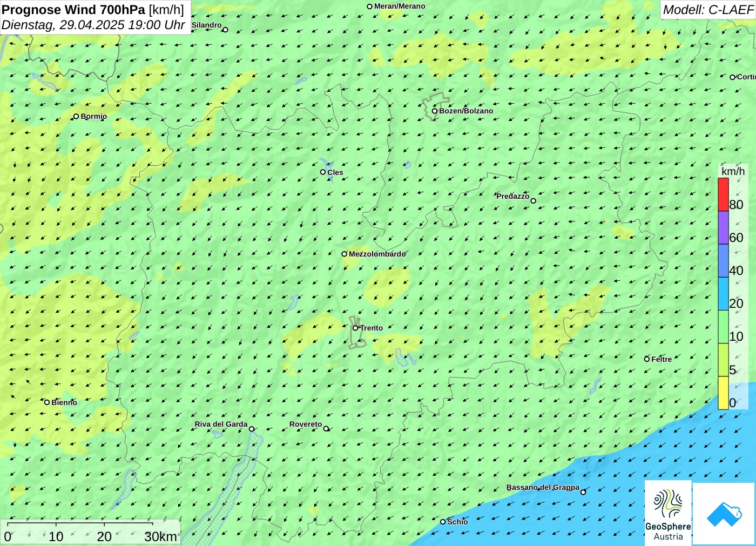This screenshot has width=756, height=546.
Task: Click the 'Modell: C-LAEF' label
Action: tap(707, 10)
